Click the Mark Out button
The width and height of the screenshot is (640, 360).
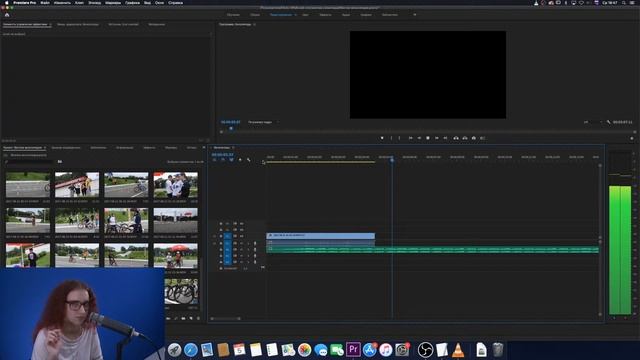(400, 138)
